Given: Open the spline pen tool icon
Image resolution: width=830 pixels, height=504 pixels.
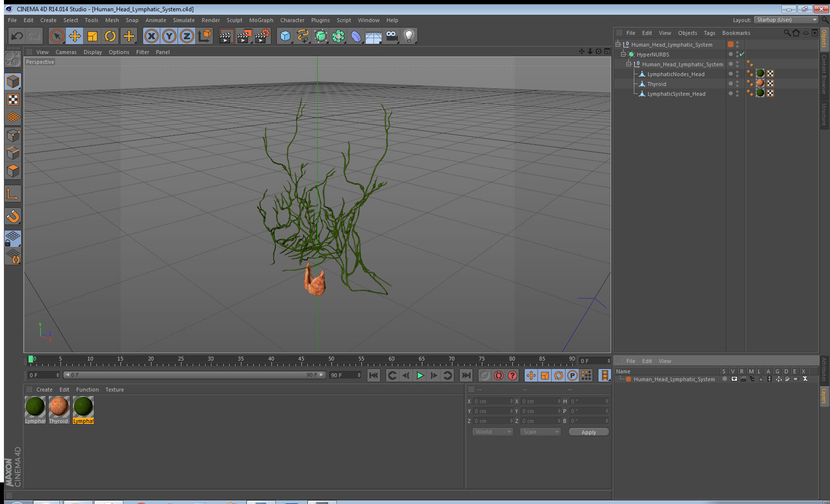Looking at the screenshot, I should point(303,36).
